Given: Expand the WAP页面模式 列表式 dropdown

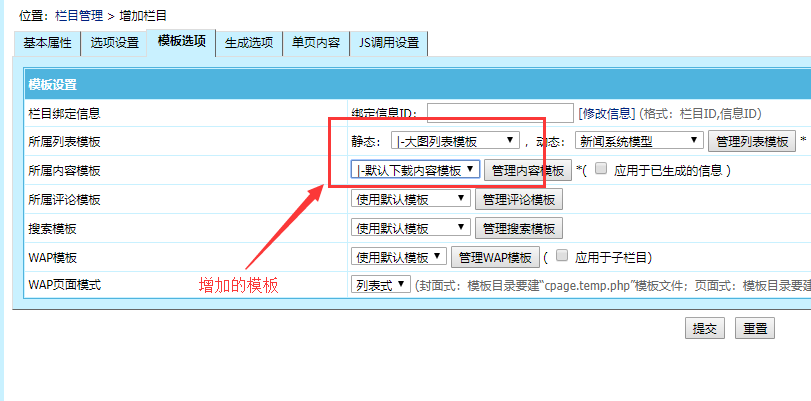Looking at the screenshot, I should tap(381, 285).
